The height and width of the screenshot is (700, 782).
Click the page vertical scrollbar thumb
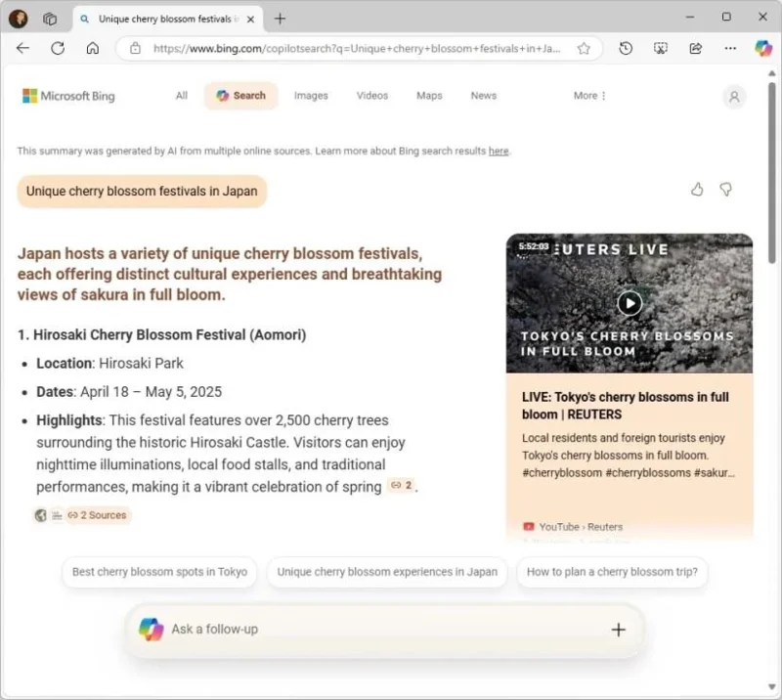[x=772, y=172]
